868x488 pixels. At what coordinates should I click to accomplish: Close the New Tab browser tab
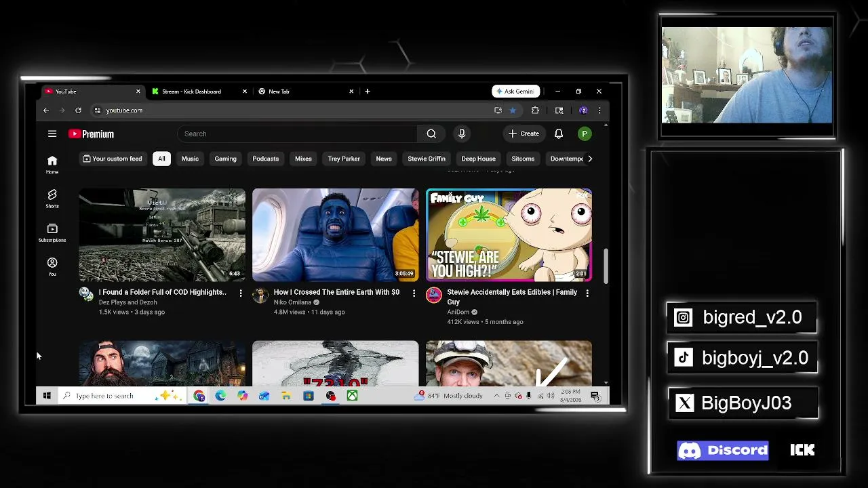[351, 91]
